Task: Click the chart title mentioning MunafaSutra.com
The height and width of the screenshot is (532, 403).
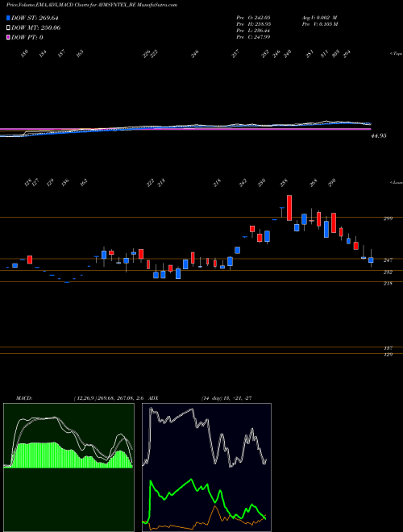Action: coord(92,5)
